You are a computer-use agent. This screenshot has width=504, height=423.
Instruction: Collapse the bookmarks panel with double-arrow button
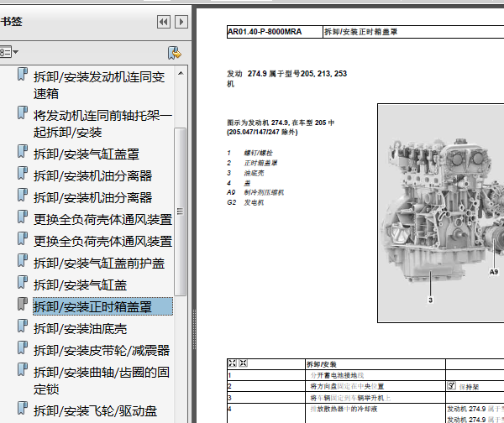[x=164, y=22]
